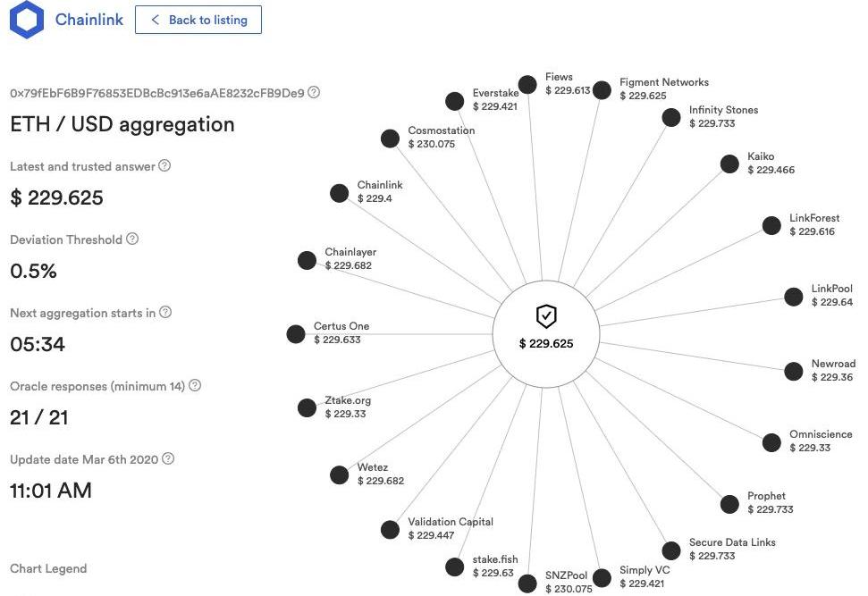Click the Chart Legend heading
The image size is (868, 596).
pos(48,568)
